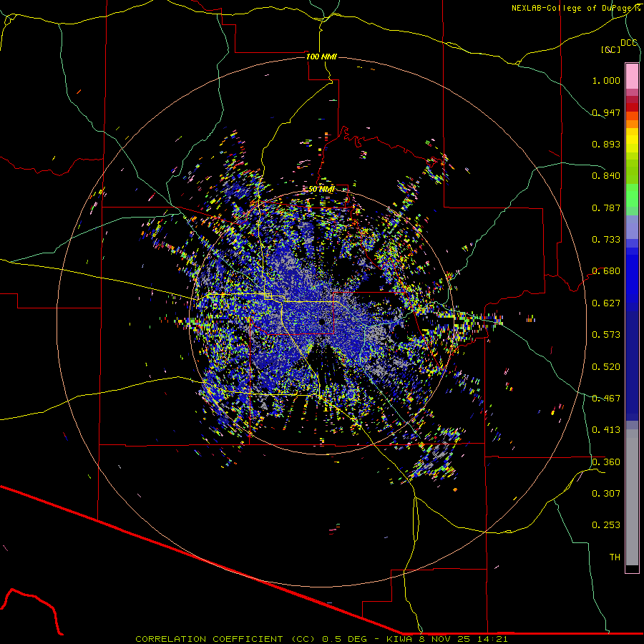
Task: Click the [CC] units label above the color bar
Action: 611,49
